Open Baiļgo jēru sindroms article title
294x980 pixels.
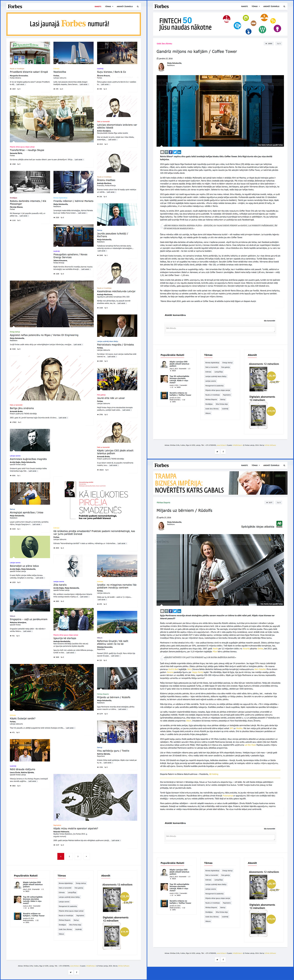[22, 408]
